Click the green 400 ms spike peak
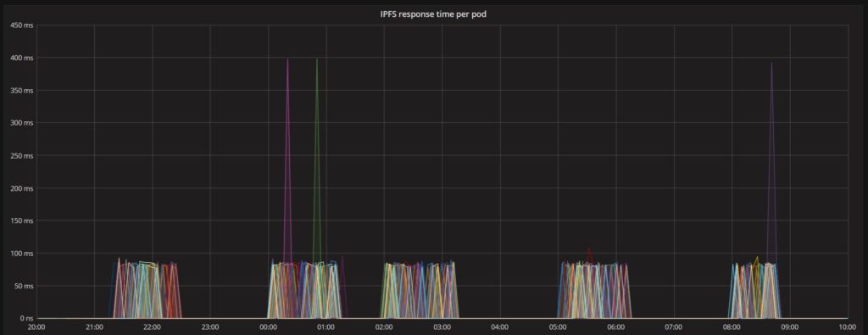Image resolution: width=868 pixels, height=335 pixels. 317,59
